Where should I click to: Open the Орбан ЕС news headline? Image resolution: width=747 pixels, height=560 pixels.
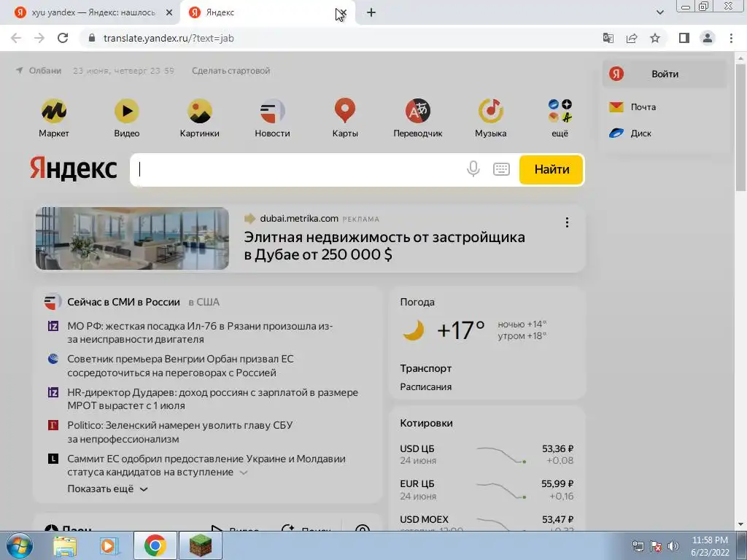[181, 366]
